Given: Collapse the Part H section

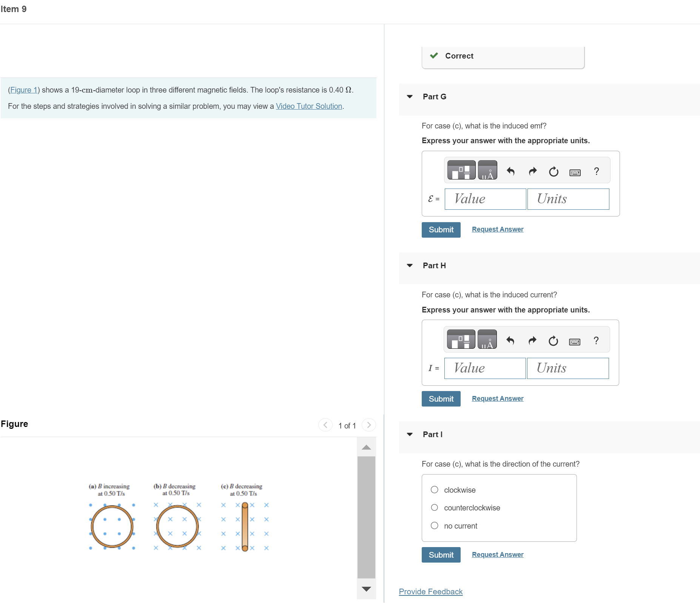Looking at the screenshot, I should click(410, 266).
